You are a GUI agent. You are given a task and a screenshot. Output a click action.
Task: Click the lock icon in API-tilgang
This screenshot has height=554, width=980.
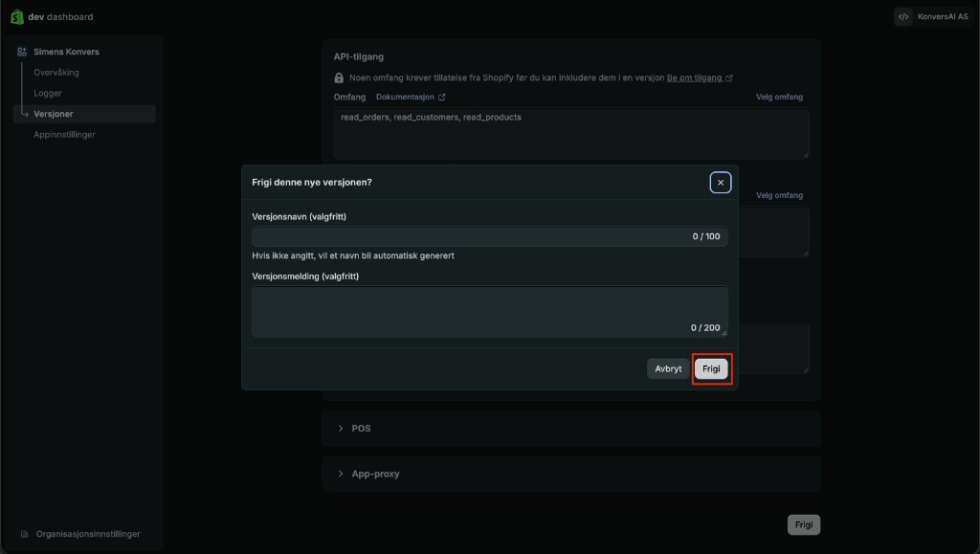click(x=339, y=78)
